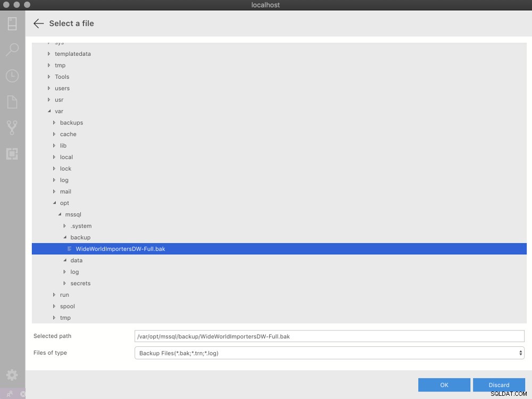The height and width of the screenshot is (399, 532).
Task: Expand the usr folder arrow
Action: pos(49,100)
